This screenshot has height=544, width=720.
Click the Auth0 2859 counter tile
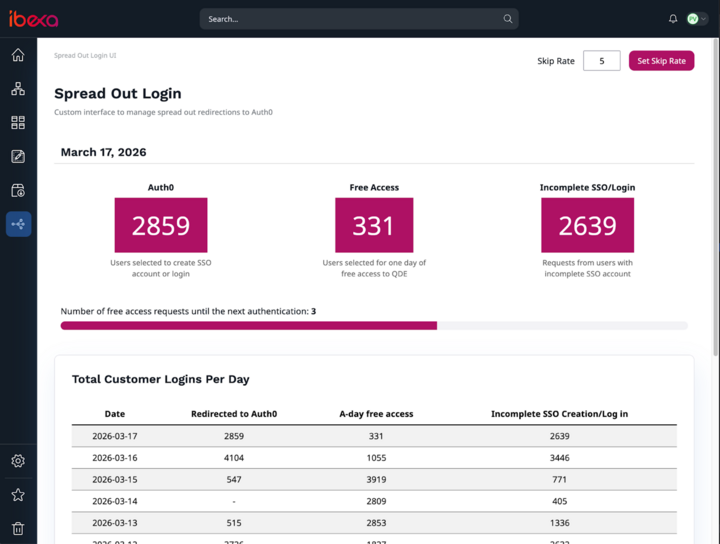(161, 225)
